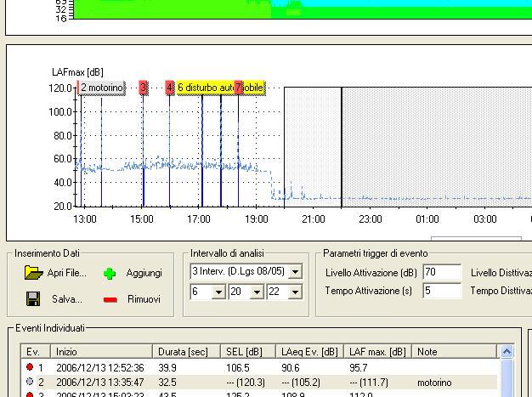Open a file with the Apri File folder icon
This screenshot has width=532, height=397.
(34, 273)
